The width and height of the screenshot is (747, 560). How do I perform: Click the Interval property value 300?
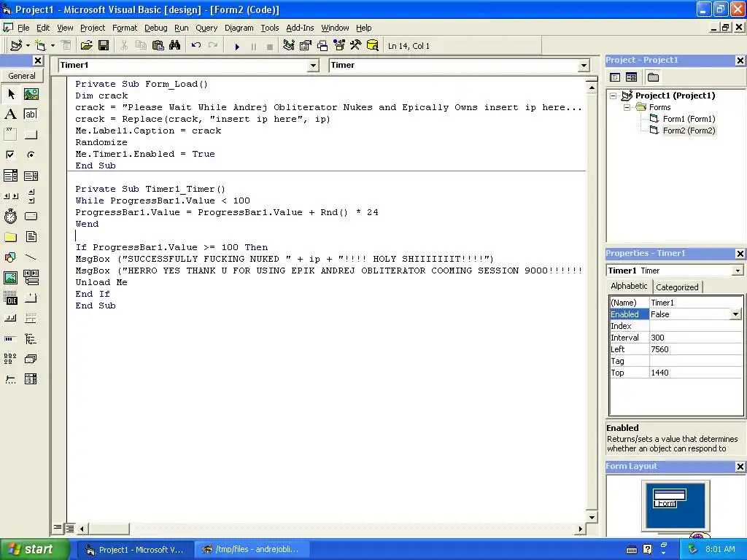[695, 338]
